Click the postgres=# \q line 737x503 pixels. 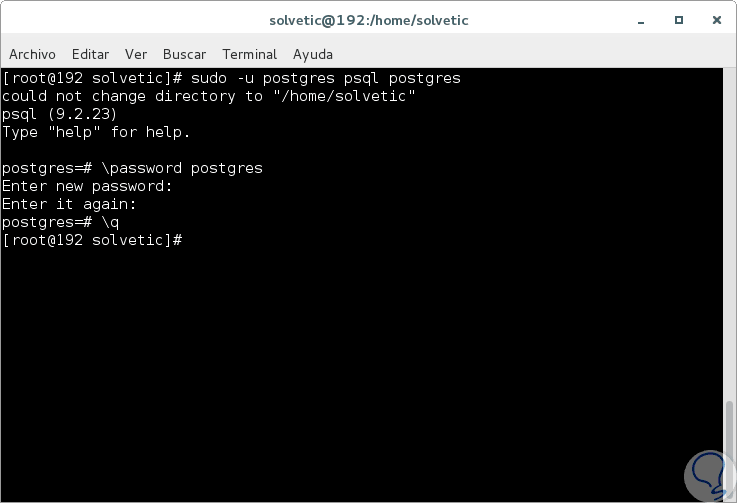(x=61, y=222)
